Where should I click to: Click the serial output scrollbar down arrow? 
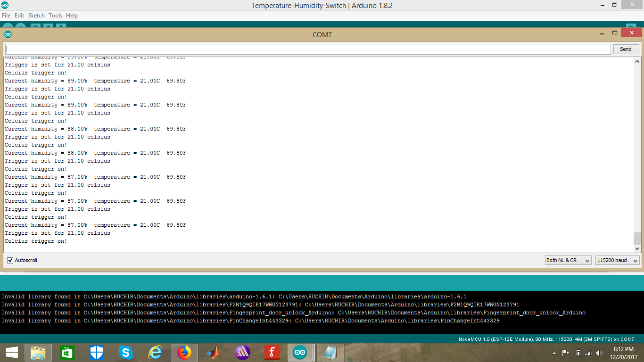[x=637, y=248]
